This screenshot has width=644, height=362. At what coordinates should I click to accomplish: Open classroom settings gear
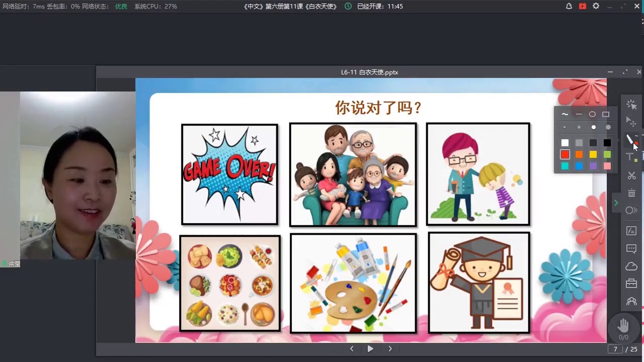coord(596,7)
